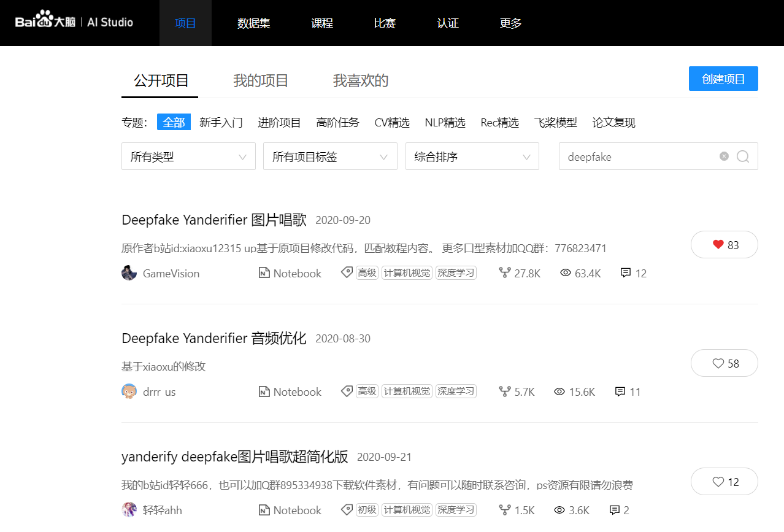Click the 创建项目 button
The height and width of the screenshot is (532, 784).
click(723, 78)
